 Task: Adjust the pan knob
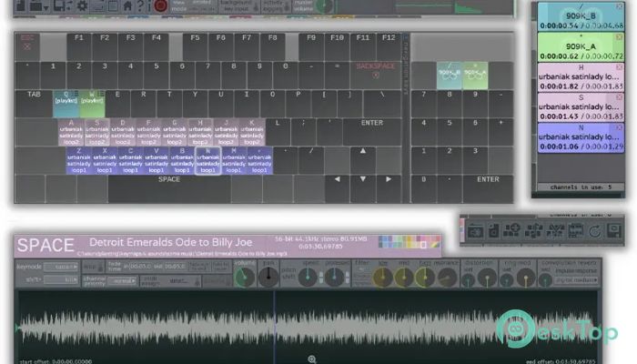(268, 277)
